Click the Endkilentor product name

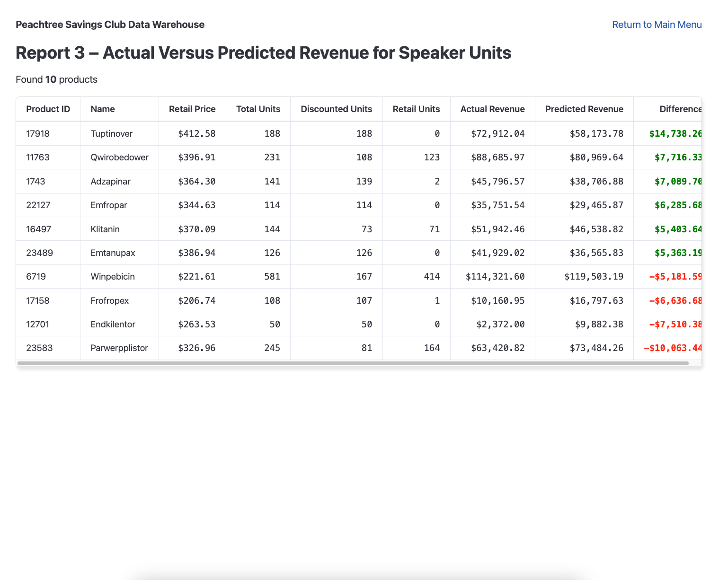113,324
